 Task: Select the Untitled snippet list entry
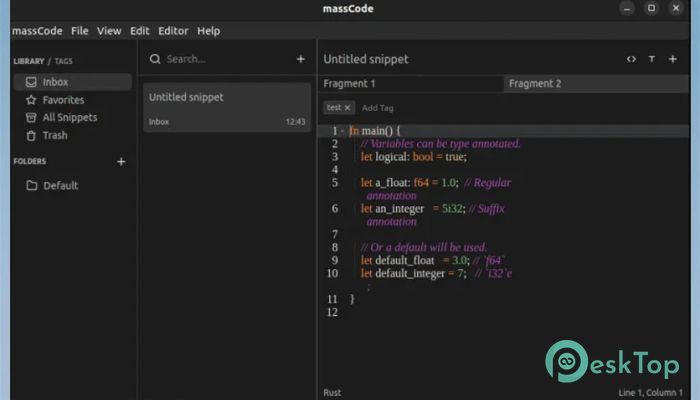[227, 108]
